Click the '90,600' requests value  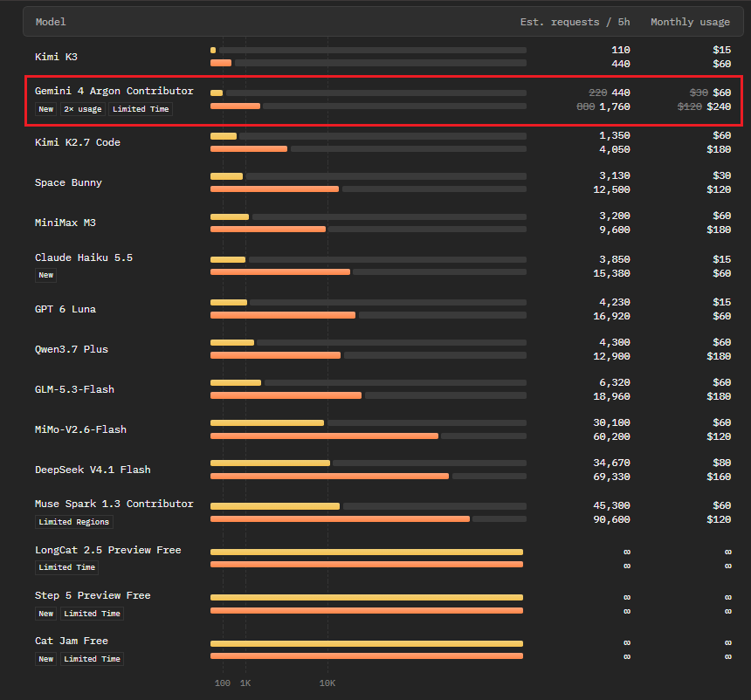pyautogui.click(x=611, y=520)
